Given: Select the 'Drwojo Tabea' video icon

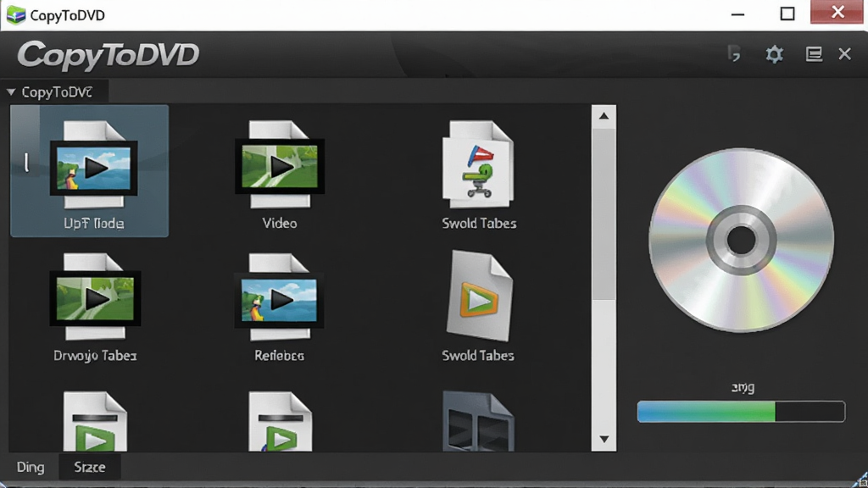Looking at the screenshot, I should point(95,297).
